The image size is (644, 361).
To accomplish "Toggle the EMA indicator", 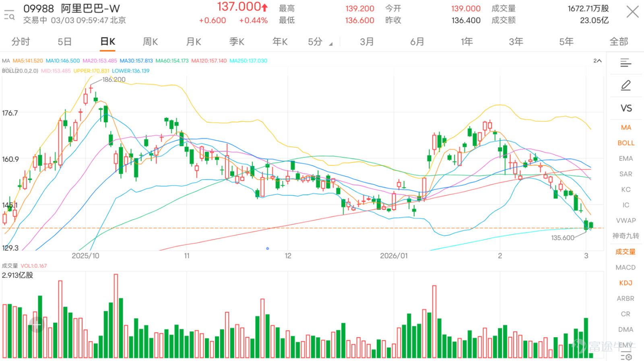I will pos(626,159).
